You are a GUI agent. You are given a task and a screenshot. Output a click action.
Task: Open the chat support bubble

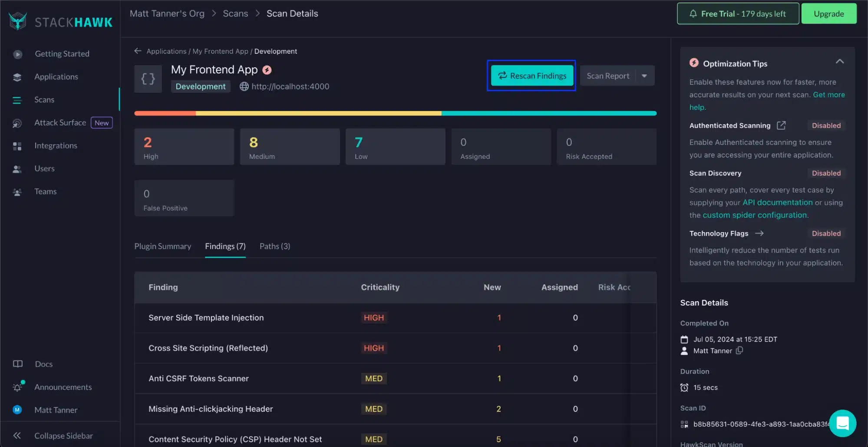842,423
